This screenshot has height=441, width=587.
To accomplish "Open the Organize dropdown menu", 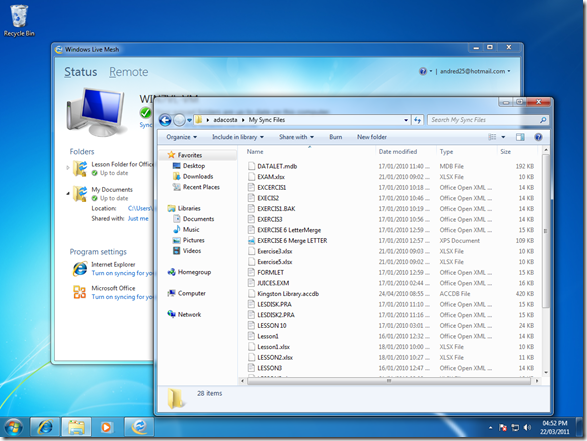I will 182,137.
